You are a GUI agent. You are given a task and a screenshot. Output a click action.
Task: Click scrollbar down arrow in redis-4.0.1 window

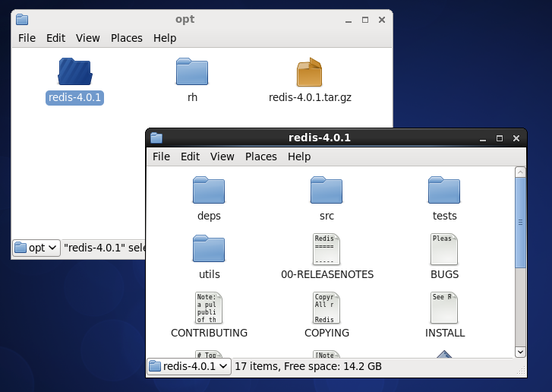click(520, 352)
